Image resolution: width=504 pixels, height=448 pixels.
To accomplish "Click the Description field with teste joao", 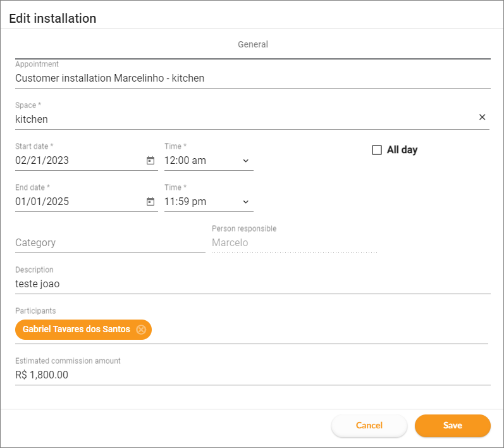I will click(x=252, y=284).
